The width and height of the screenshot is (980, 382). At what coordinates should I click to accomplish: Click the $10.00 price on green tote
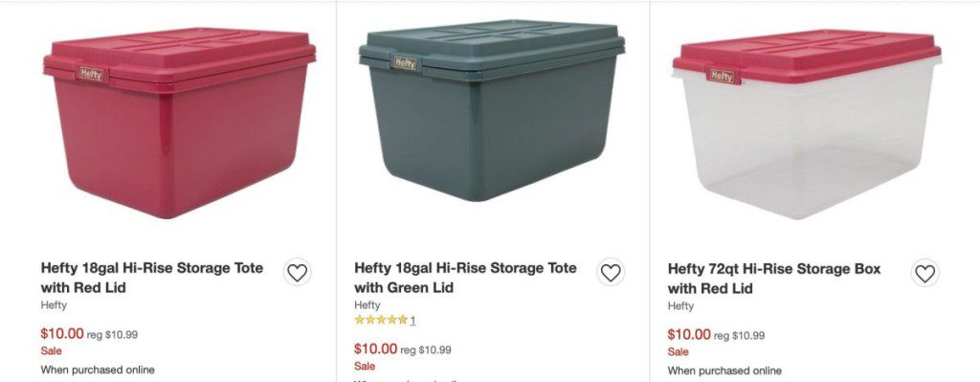(375, 348)
